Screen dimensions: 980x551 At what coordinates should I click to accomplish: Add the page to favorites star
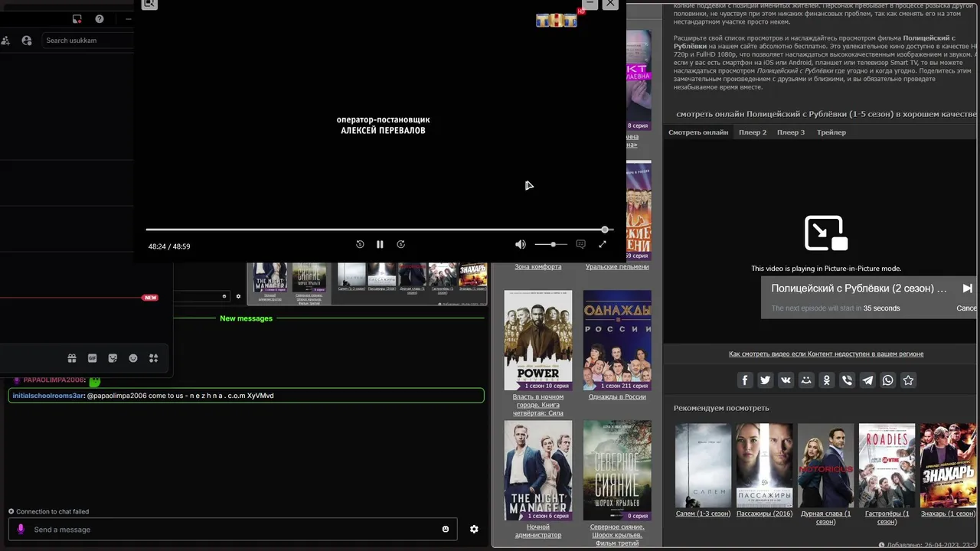[x=908, y=380]
